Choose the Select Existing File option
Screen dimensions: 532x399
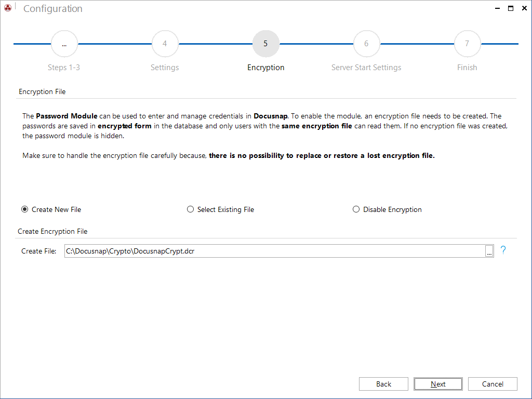[x=190, y=209]
